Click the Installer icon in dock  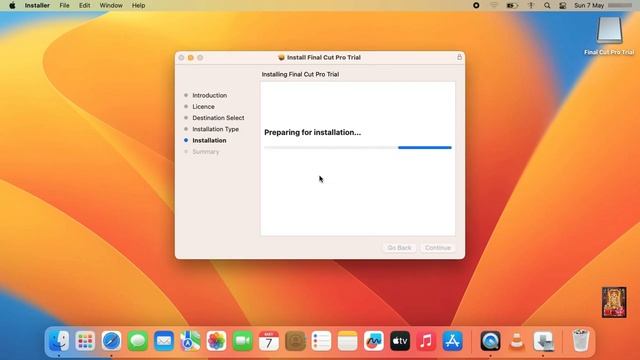click(x=543, y=341)
